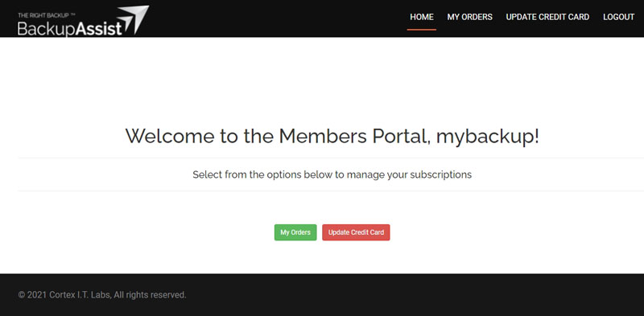Viewport: 644px width, 316px height.
Task: Click "Members Portal" words in the heading
Action: pos(353,136)
